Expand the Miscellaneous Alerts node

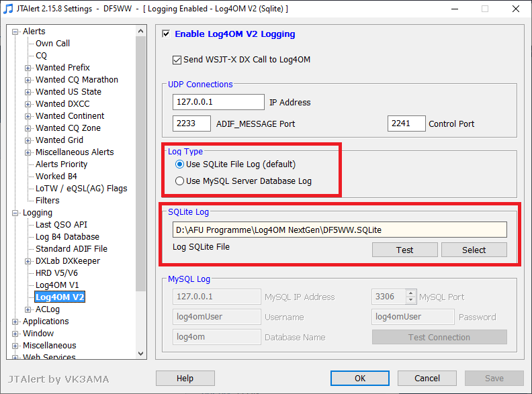point(28,152)
